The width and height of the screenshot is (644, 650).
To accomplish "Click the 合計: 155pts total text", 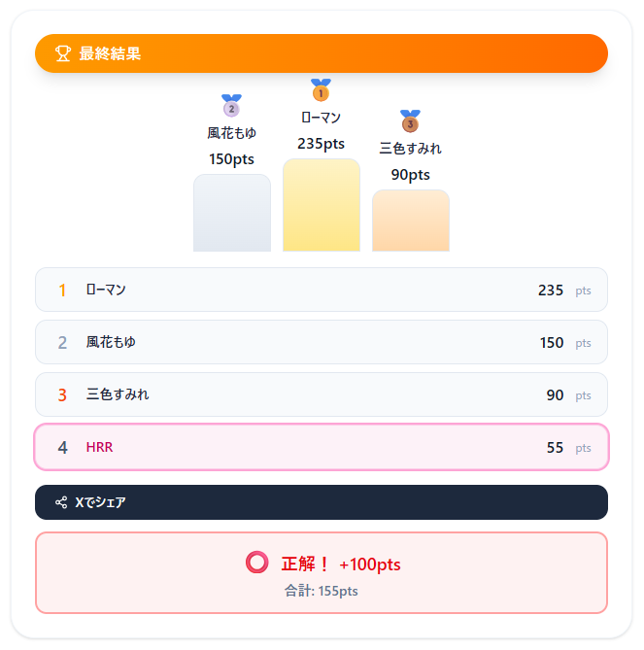I will (x=322, y=591).
